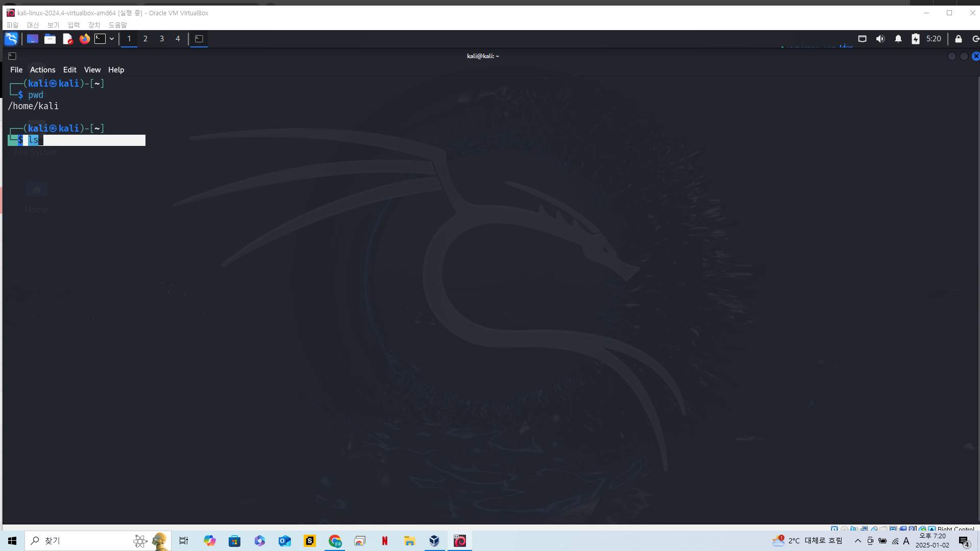980x551 pixels.
Task: Click the log out icon in the panel
Action: tap(975, 39)
